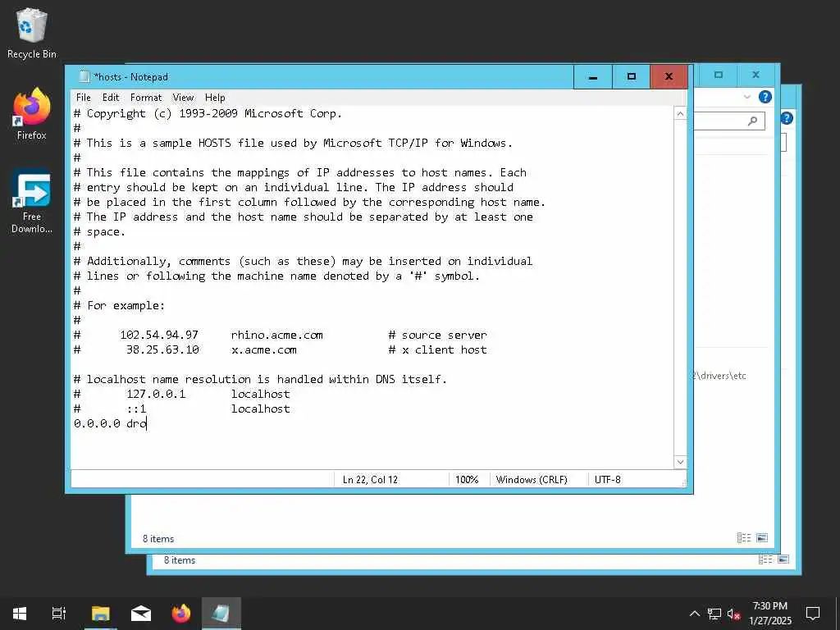
Task: Launch Firefox from the desktop shortcut
Action: (32, 115)
